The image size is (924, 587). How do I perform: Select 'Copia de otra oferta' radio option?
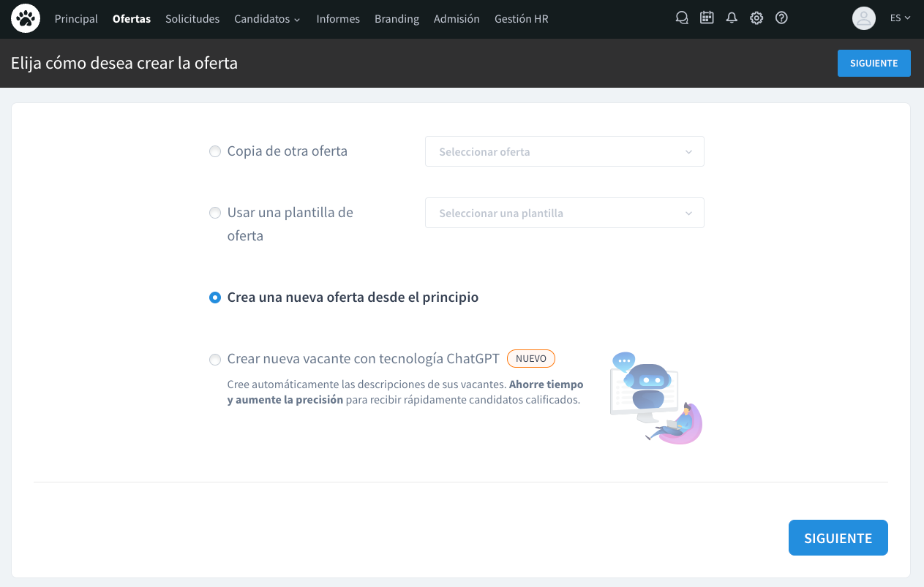pos(215,151)
